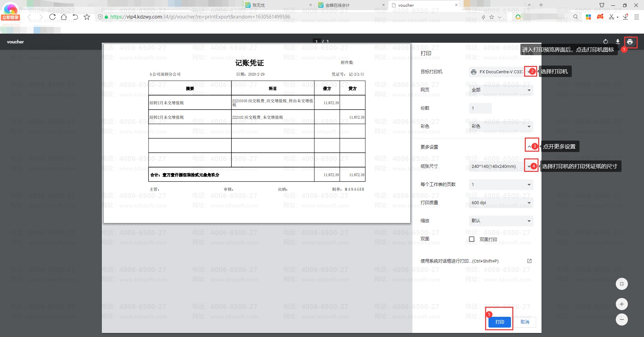
Task: Collapse the 更多设置 section
Action: [529, 147]
